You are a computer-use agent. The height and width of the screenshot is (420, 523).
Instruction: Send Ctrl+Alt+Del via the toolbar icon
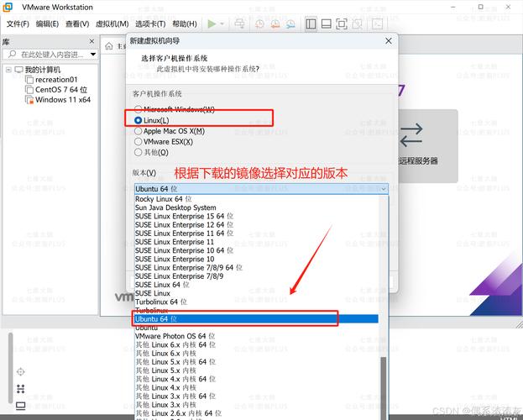[x=239, y=24]
